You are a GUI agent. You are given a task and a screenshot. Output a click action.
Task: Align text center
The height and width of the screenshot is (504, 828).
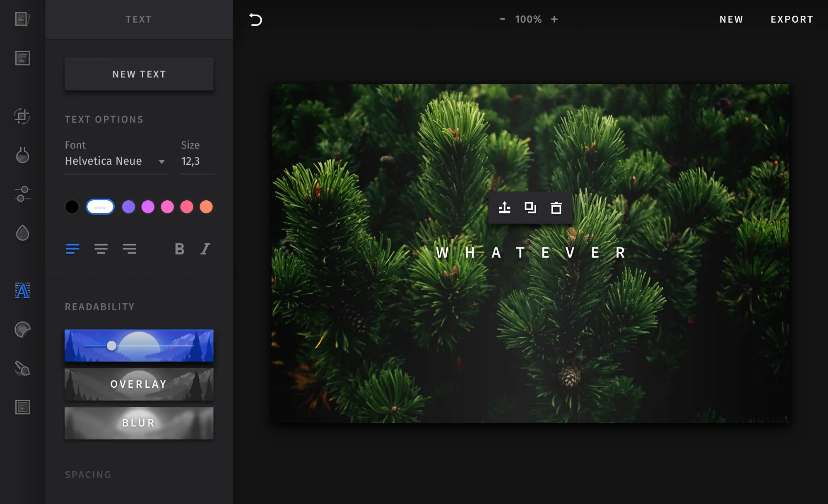(x=101, y=249)
